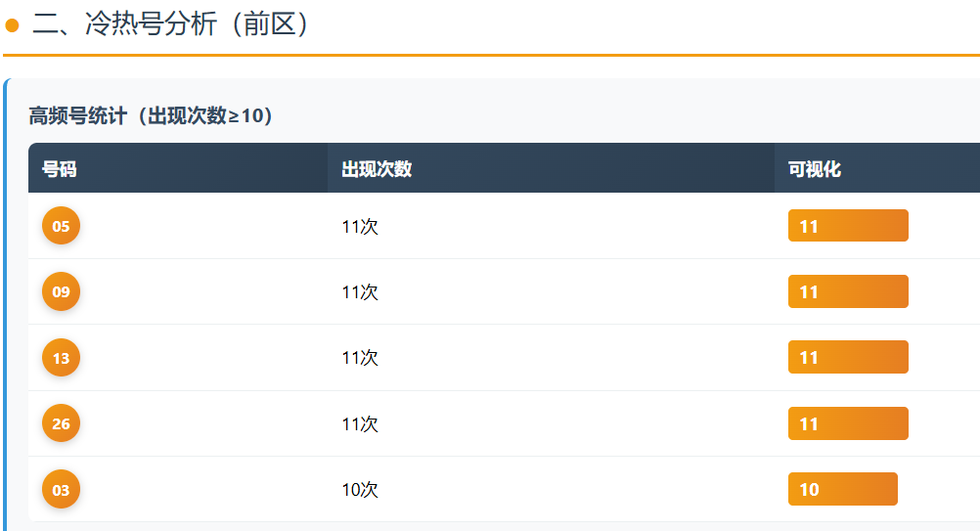Click the 10次 count cell
980x531 pixels.
pyautogui.click(x=360, y=490)
